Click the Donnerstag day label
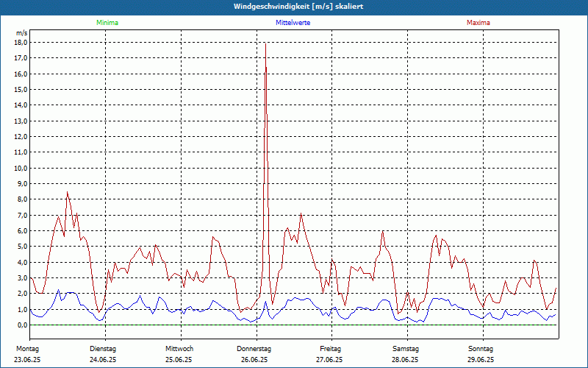The width and height of the screenshot is (588, 368). click(254, 349)
